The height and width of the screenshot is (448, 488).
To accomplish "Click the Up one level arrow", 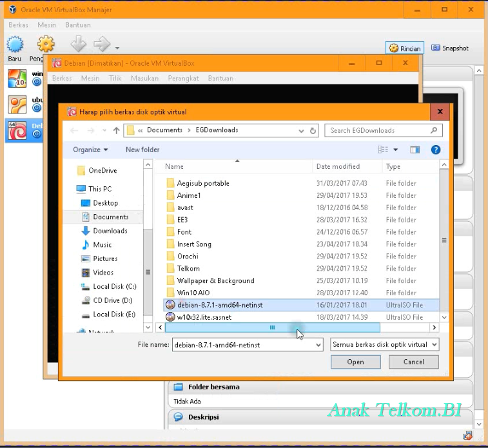I will tap(117, 130).
